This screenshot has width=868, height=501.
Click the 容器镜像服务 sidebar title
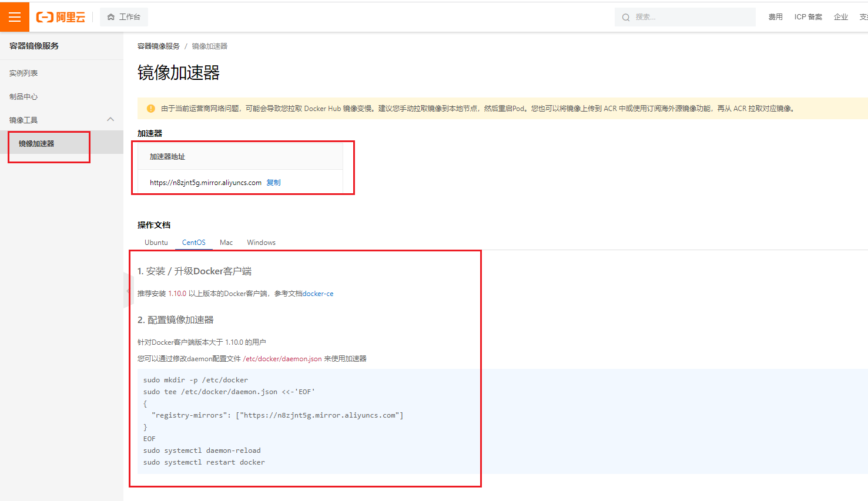point(34,46)
